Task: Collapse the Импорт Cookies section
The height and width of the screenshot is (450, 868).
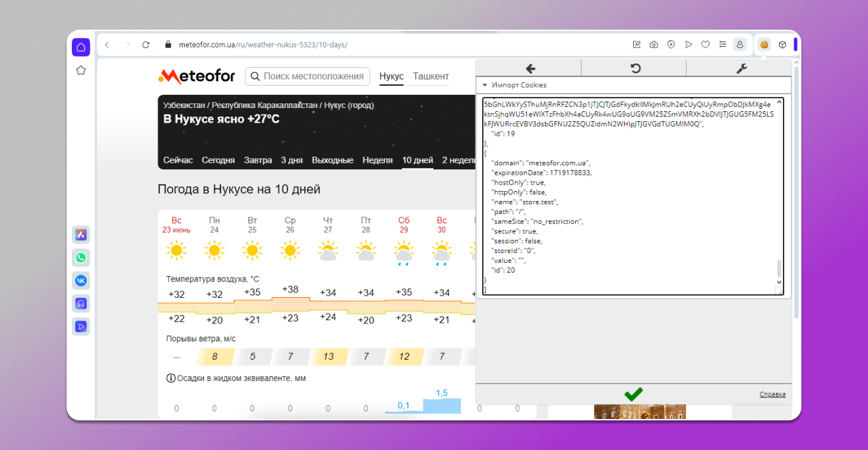Action: click(485, 85)
